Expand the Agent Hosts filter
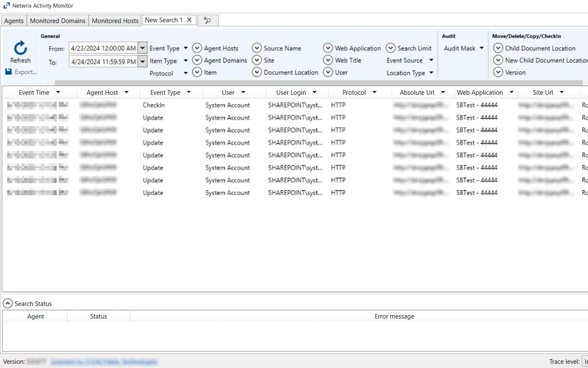The width and height of the screenshot is (588, 368). tap(197, 48)
